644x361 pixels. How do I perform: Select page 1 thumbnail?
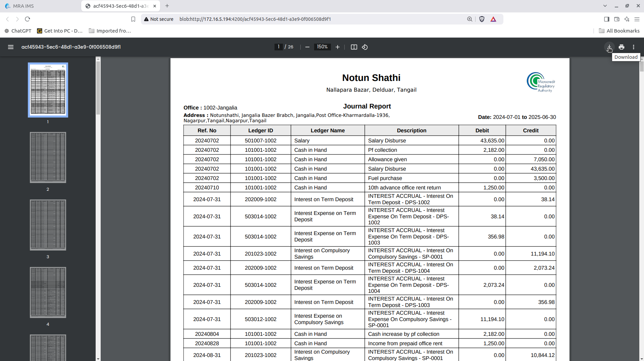pos(48,90)
